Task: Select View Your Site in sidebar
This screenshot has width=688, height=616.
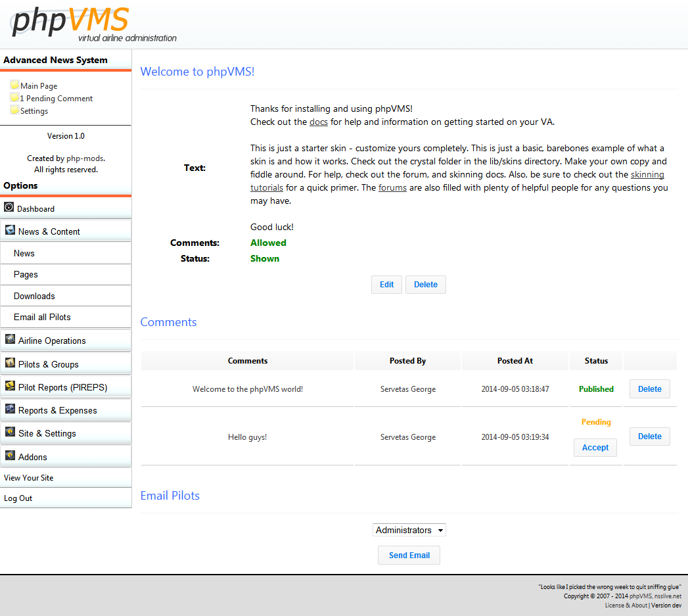Action: 66,478
